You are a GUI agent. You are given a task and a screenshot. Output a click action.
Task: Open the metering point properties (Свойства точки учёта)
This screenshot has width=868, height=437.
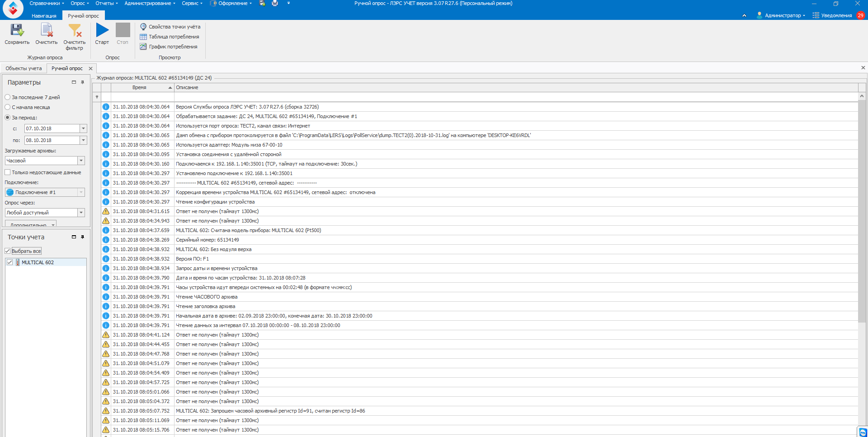click(x=170, y=27)
